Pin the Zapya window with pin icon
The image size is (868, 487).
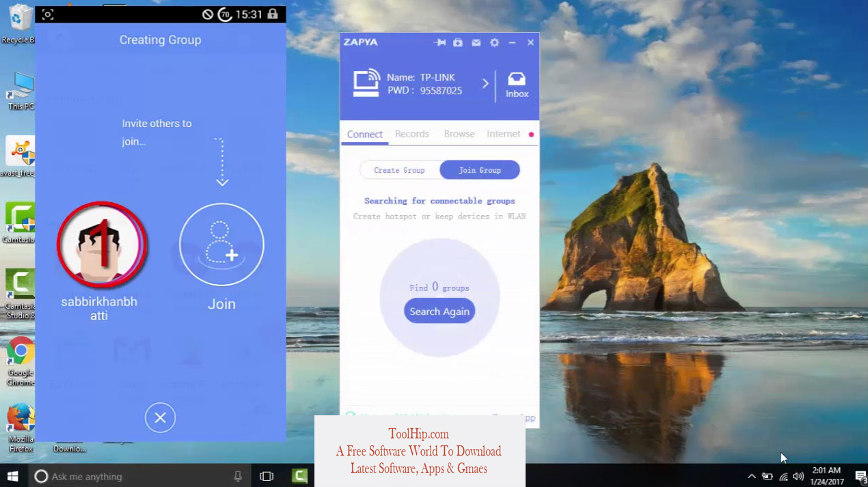pyautogui.click(x=439, y=42)
